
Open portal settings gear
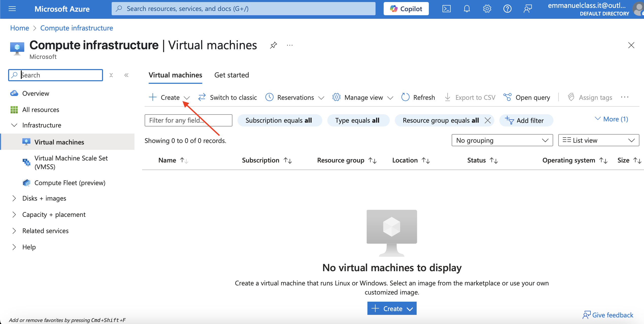coord(487,9)
